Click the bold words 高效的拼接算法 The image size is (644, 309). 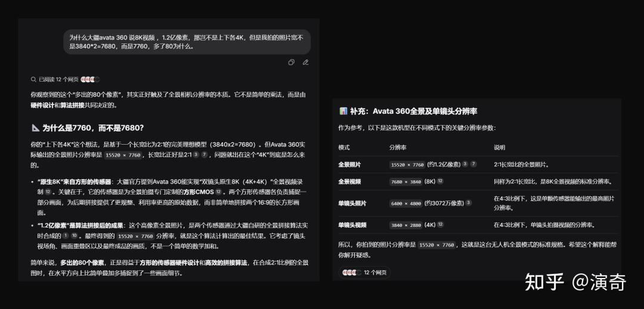point(227,263)
